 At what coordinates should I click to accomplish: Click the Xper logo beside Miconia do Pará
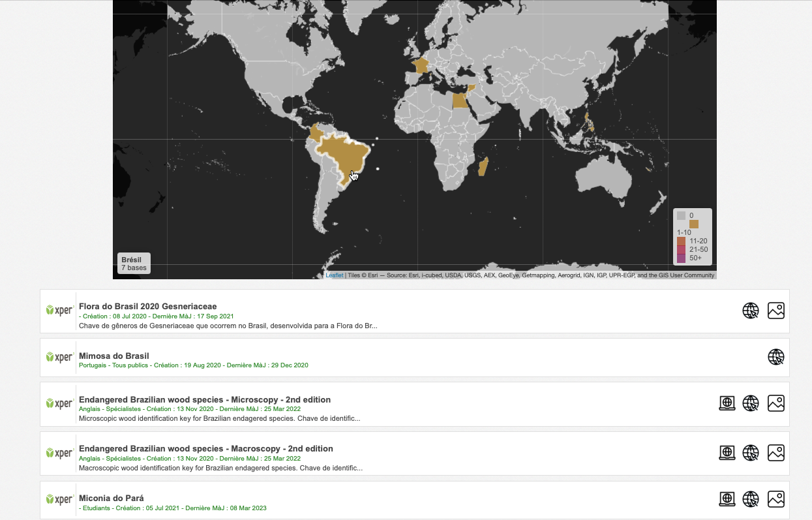59,499
